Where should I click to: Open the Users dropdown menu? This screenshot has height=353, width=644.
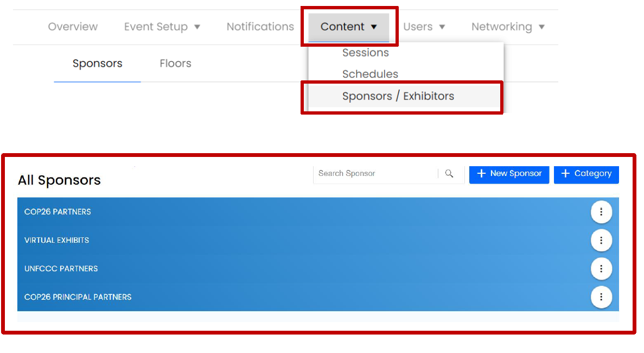coord(424,27)
